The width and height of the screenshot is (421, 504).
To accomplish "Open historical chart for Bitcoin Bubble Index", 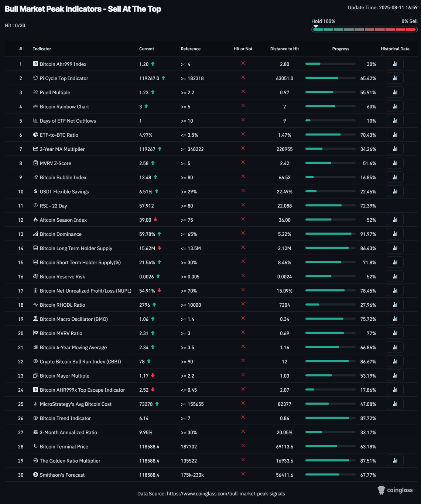I will click(395, 177).
